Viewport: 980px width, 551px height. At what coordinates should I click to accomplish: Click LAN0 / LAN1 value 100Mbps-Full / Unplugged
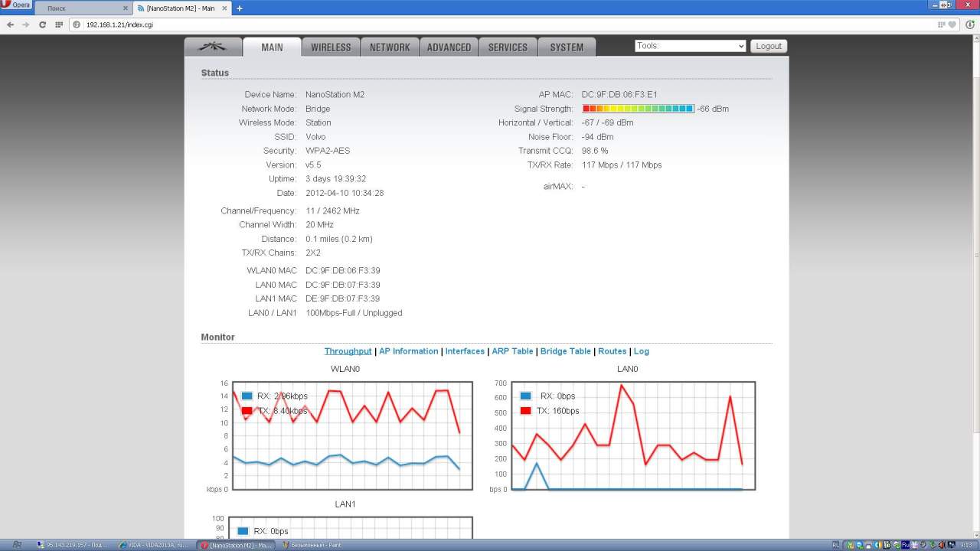point(354,313)
